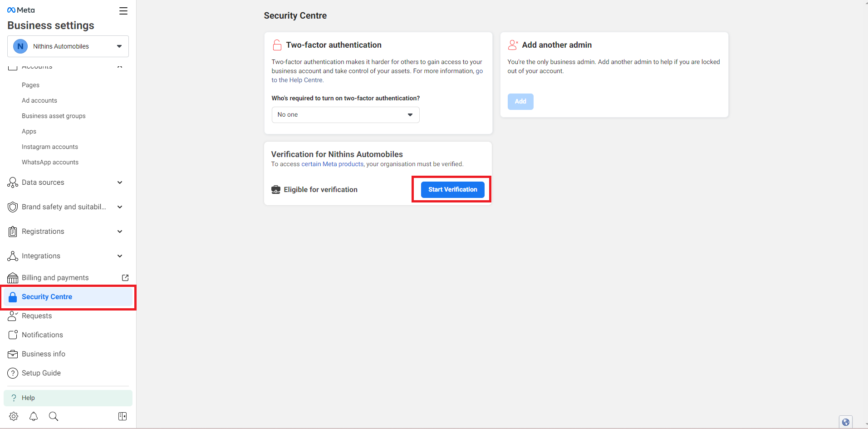Click the Billing and payments bank icon
This screenshot has width=868, height=429.
coord(13,278)
